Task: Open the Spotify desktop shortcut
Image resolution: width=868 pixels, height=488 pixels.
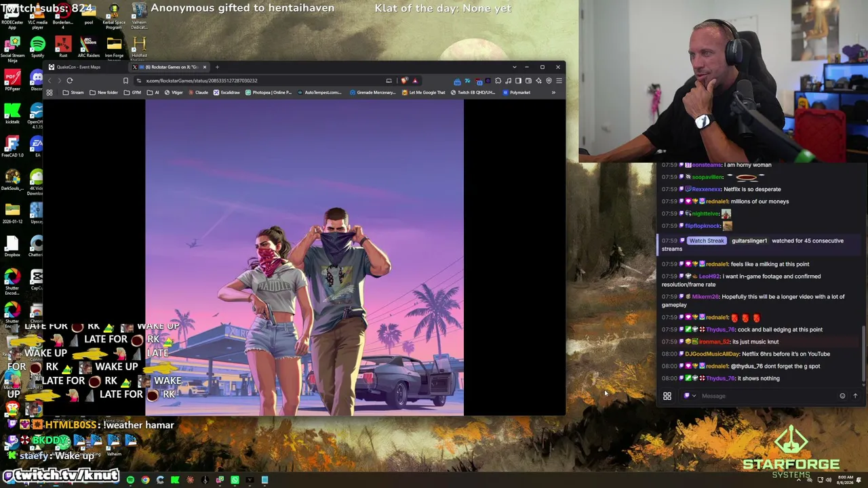Action: pos(37,46)
